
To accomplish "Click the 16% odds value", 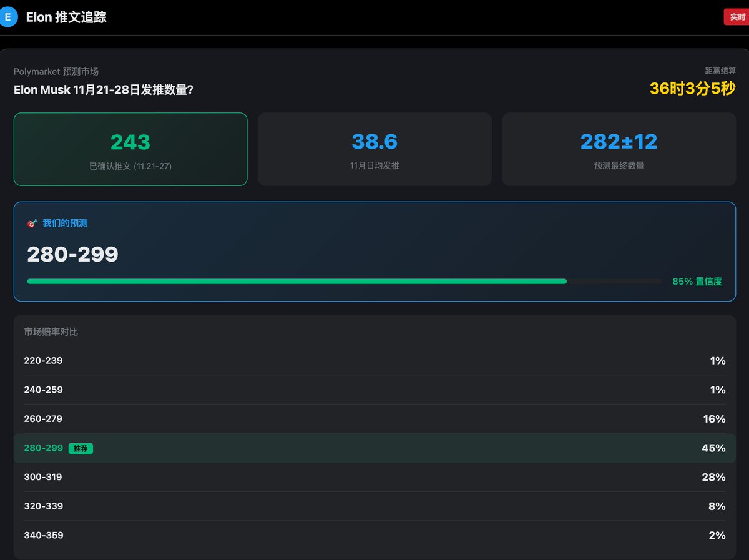I will click(714, 419).
